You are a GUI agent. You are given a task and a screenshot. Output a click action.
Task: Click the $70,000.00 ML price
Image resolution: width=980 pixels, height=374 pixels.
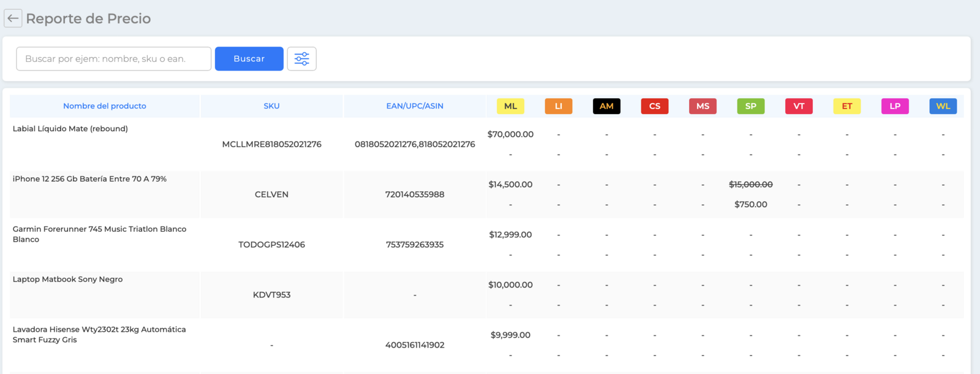tap(511, 134)
